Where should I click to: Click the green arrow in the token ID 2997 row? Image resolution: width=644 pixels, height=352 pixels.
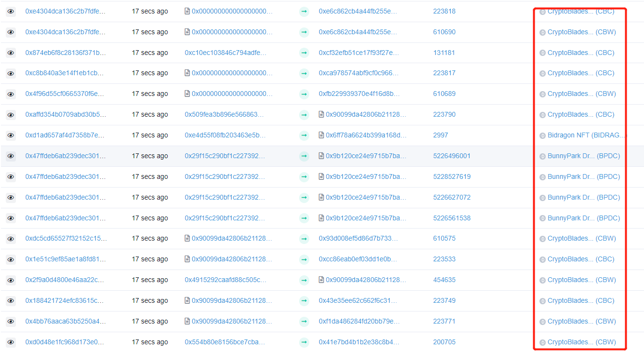[304, 135]
